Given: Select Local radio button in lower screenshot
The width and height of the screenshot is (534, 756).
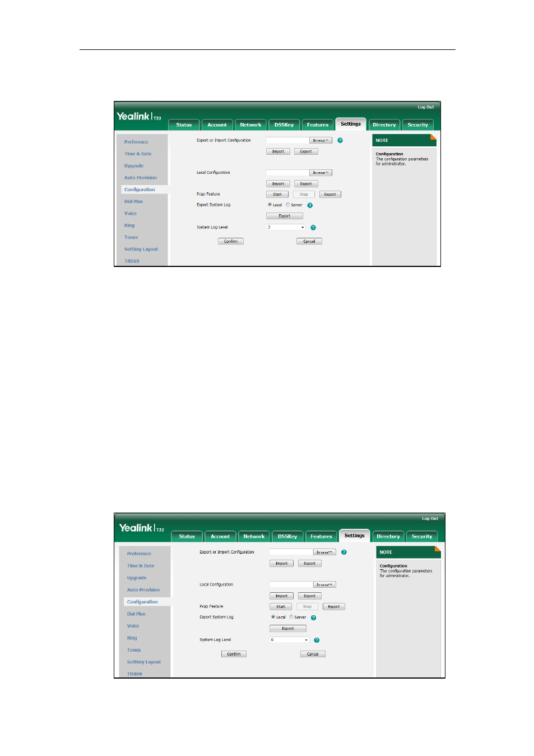Looking at the screenshot, I should point(273,617).
